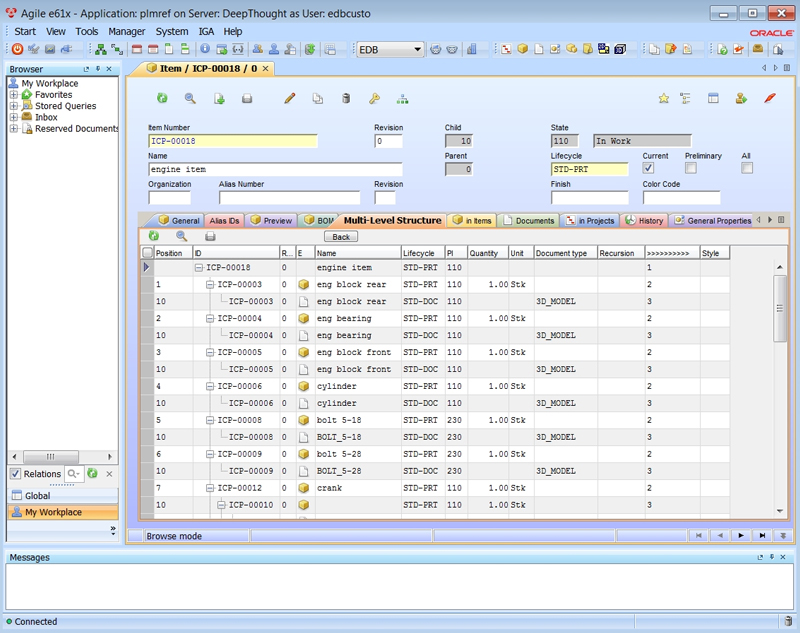The height and width of the screenshot is (633, 800).
Task: Open the Tools menu
Action: [87, 32]
